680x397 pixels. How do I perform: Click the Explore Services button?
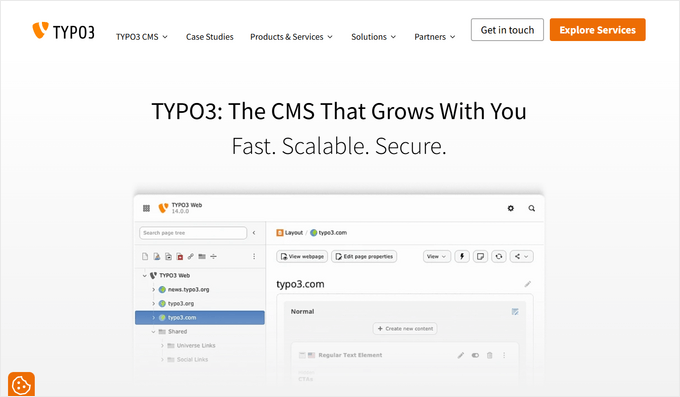[598, 30]
